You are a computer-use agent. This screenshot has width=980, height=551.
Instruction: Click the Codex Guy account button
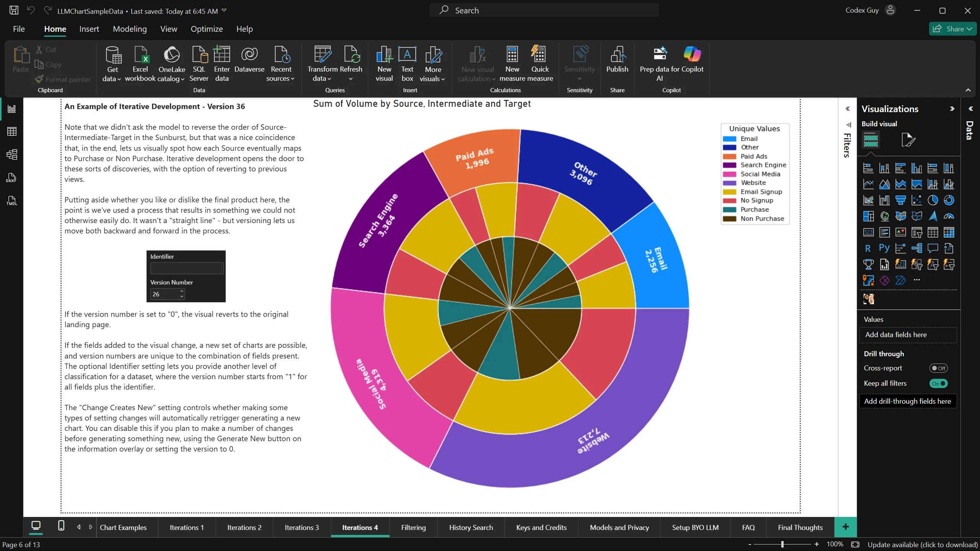coord(871,10)
